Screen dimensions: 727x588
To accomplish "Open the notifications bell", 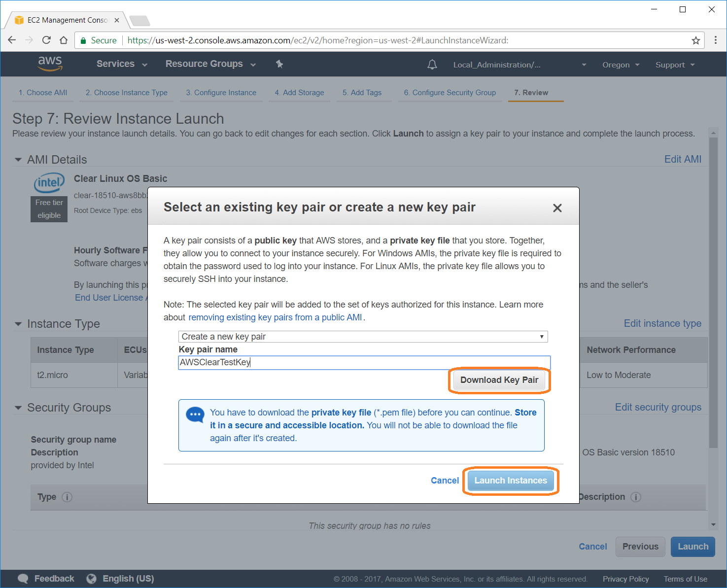I will 432,65.
